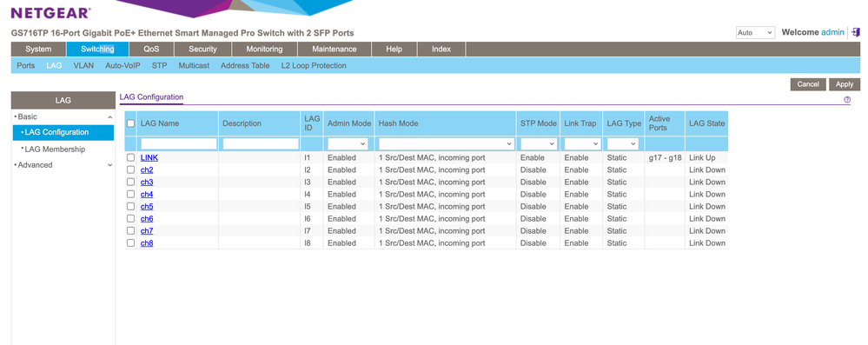Go to the LAG submenu
Screen dimensions: 868x345
click(54, 65)
